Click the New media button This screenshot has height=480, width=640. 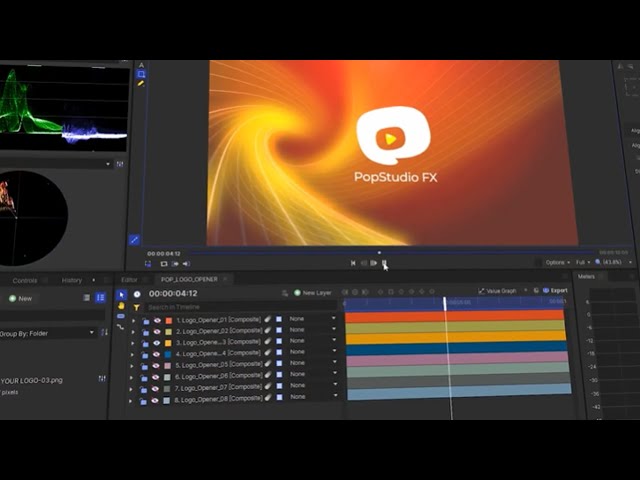tap(20, 298)
